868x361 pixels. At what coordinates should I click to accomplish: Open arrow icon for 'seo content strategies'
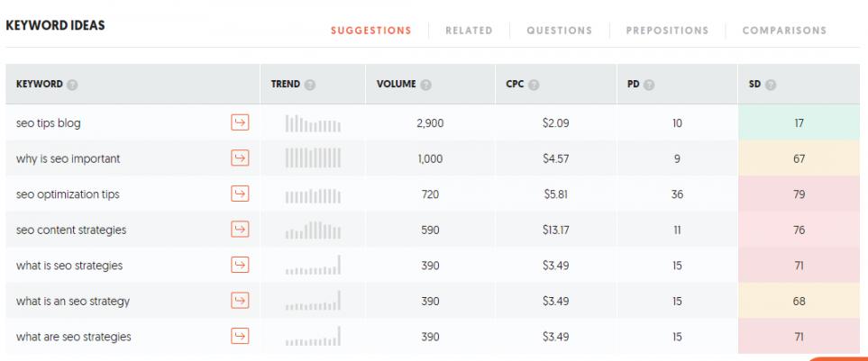[240, 230]
